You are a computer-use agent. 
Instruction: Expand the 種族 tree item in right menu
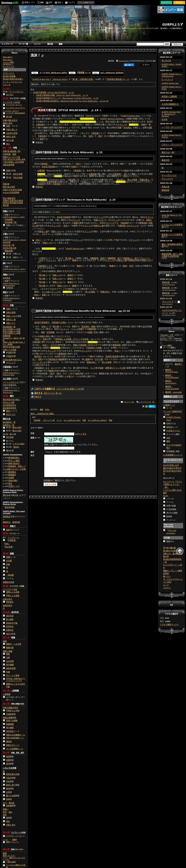tap(164, 441)
